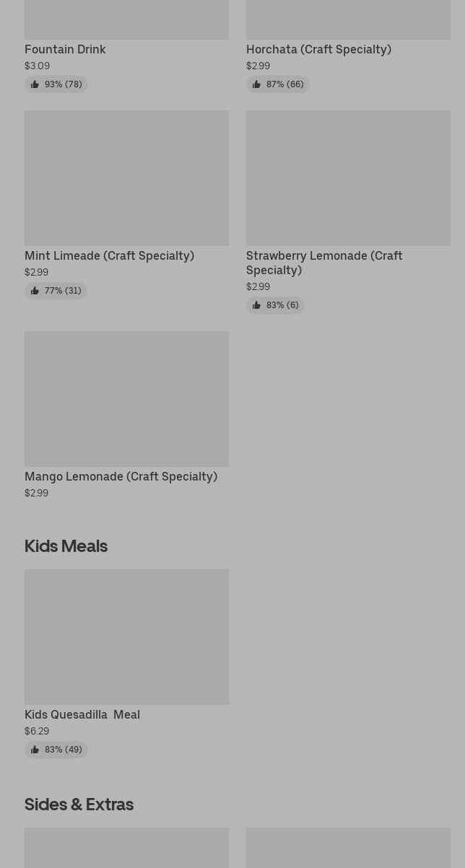Click thumbs-up icon under Kids Quesadilla Meal
The width and height of the screenshot is (465, 868).
point(35,750)
